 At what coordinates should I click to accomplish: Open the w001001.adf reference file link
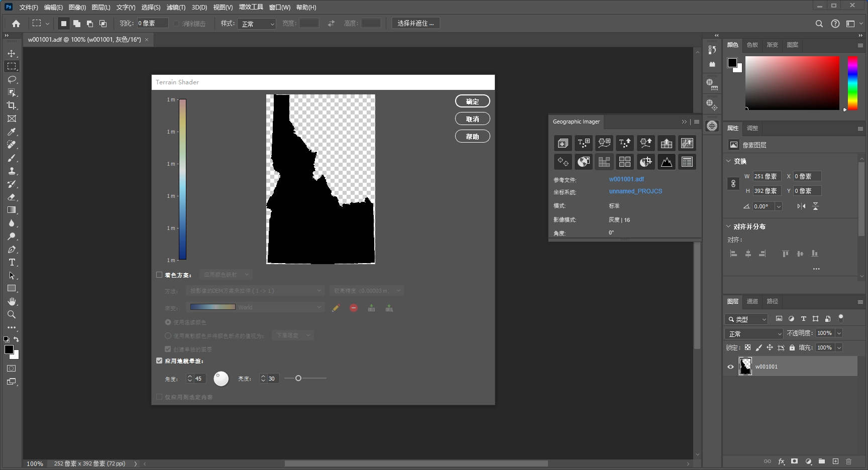[x=626, y=179]
